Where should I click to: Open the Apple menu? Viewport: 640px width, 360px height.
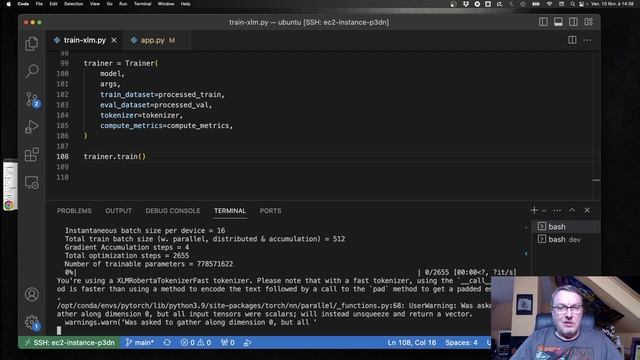9,4
